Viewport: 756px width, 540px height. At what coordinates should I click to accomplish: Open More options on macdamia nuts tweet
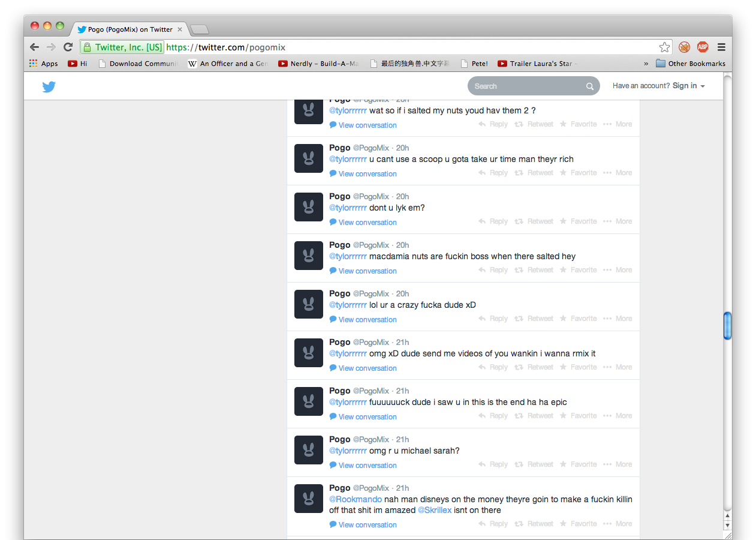pyautogui.click(x=618, y=270)
